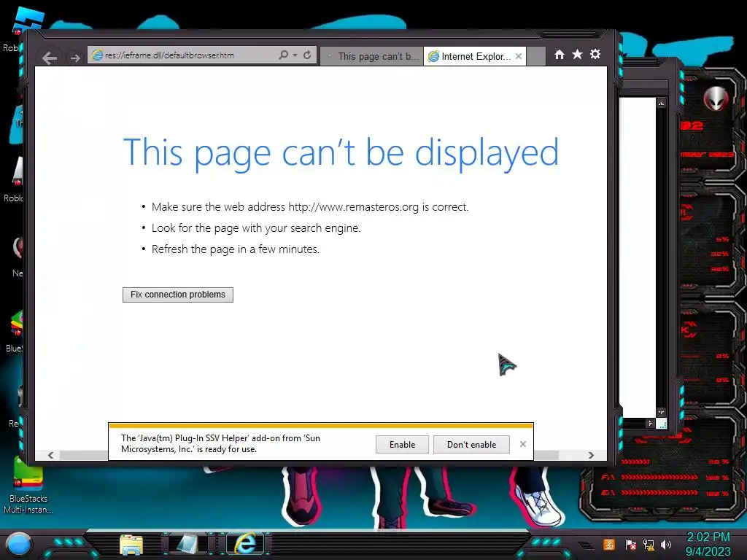Open the BlueStacks Multi-Instance desktop icon

tap(28, 486)
